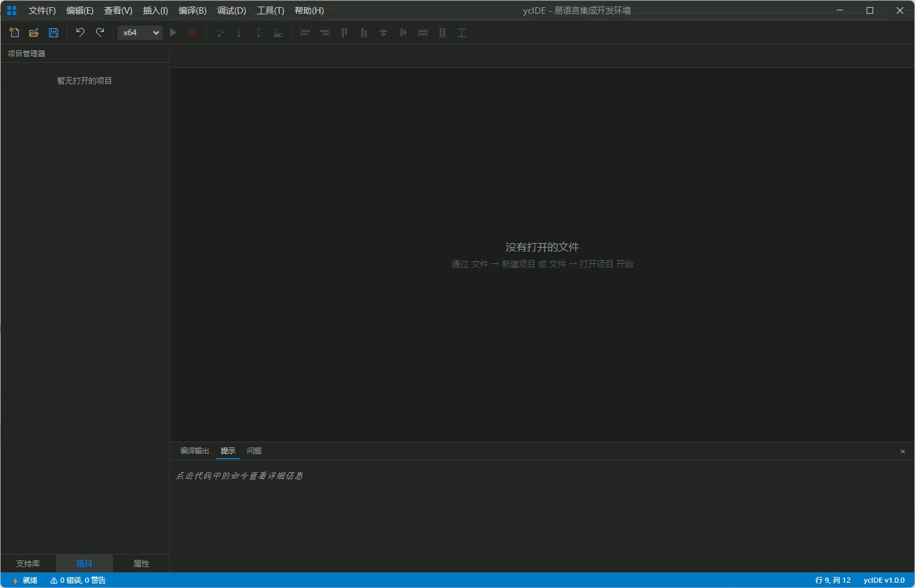Image resolution: width=915 pixels, height=588 pixels.
Task: Click the save file icon
Action: tap(54, 33)
